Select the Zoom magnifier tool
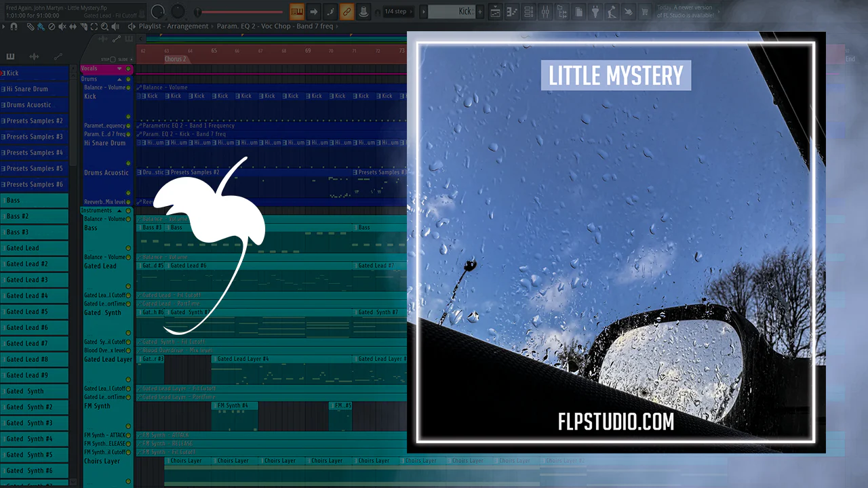 pyautogui.click(x=106, y=26)
